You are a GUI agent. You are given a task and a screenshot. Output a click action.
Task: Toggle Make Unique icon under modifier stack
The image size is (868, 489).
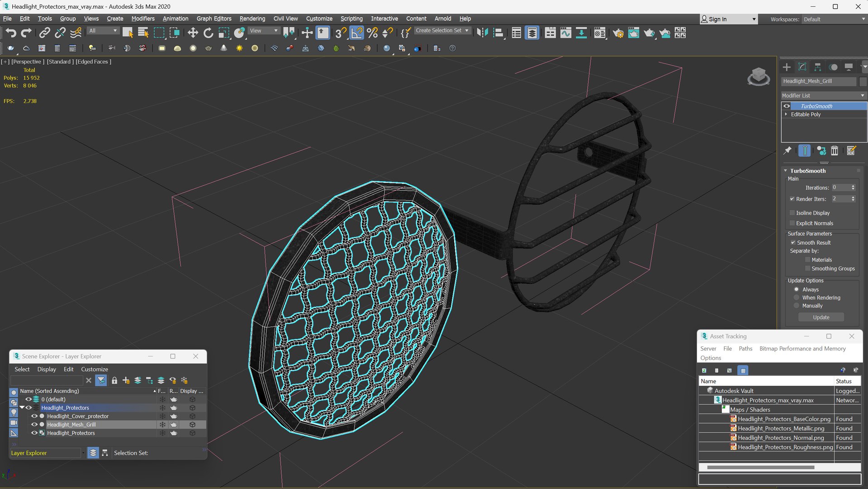coord(821,150)
